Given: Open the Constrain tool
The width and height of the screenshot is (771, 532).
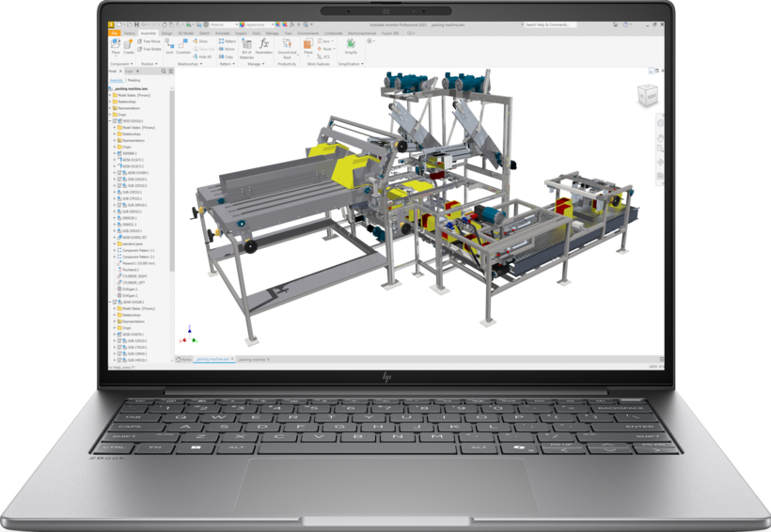Looking at the screenshot, I should coord(183,46).
